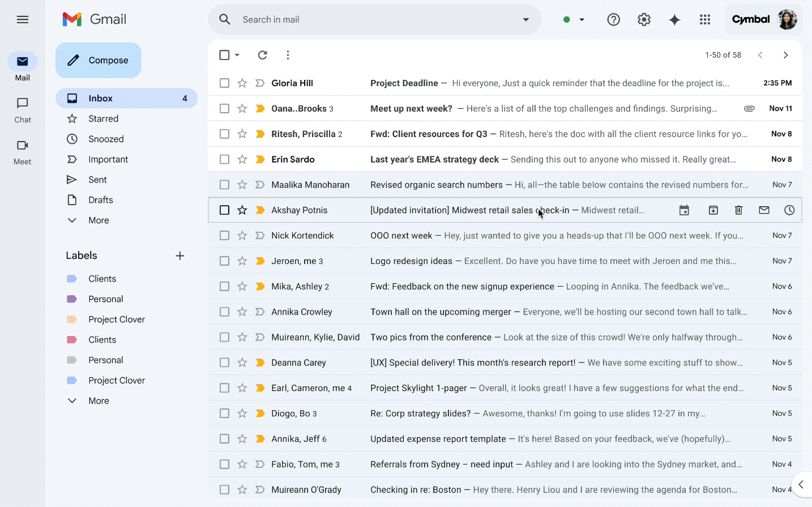Star Gloria Hill's Project Deadline email
Viewport: 812px width, 507px height.
pyautogui.click(x=242, y=83)
